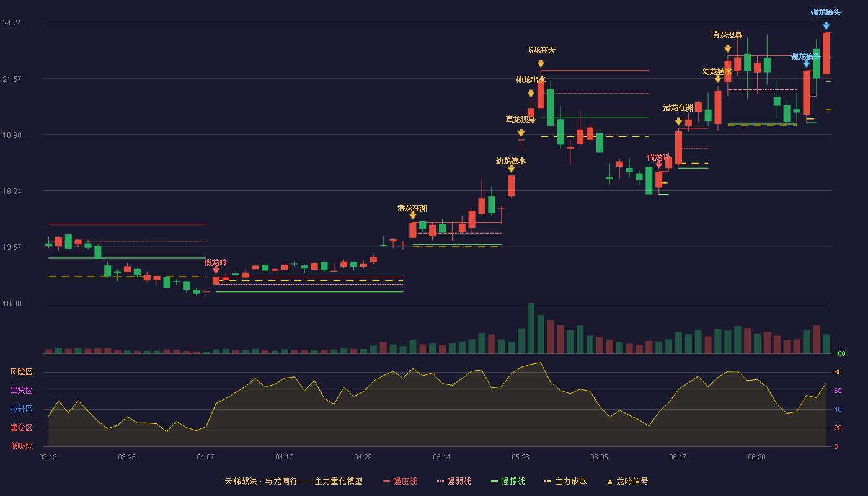Click the 神龙出水 signal arrow marker
The width and height of the screenshot is (868, 496).
531,94
